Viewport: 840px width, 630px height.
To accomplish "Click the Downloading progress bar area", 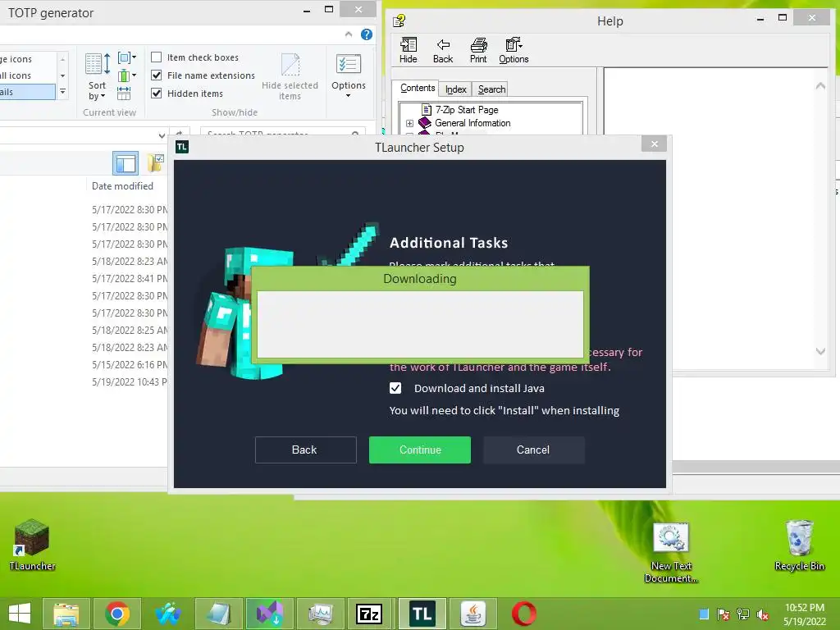I will 420,324.
